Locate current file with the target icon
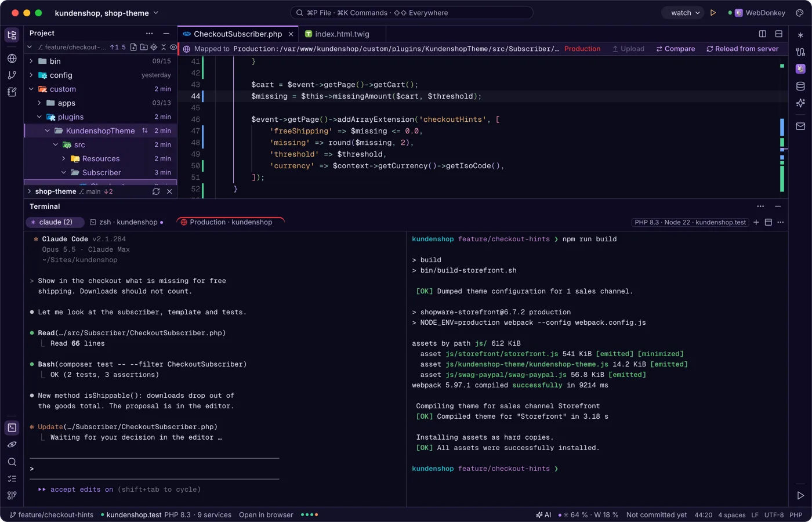Screen dimensions: 812x522 tap(154, 47)
